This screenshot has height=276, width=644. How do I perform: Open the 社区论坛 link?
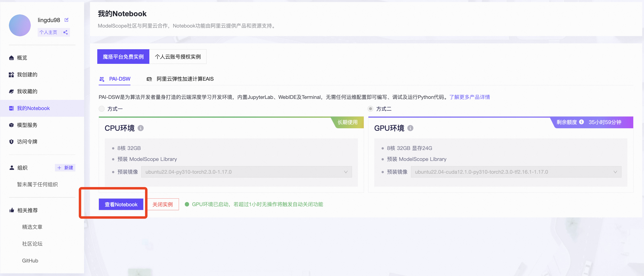point(32,244)
